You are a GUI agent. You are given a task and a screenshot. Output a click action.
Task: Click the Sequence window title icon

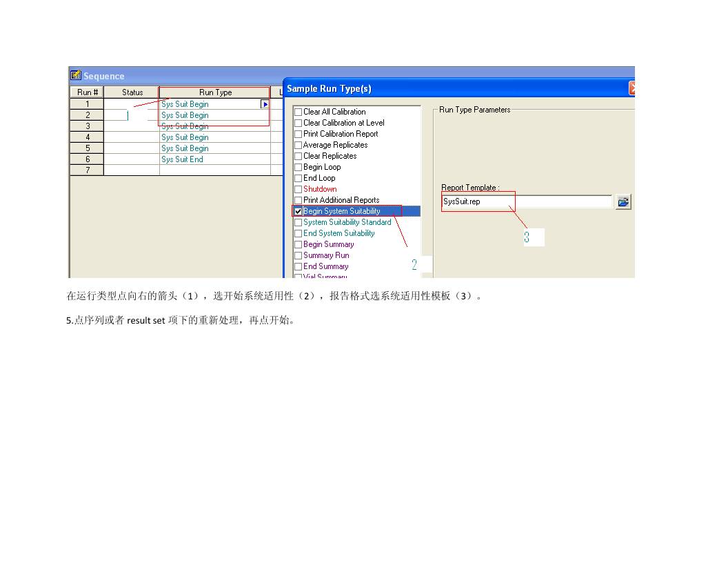click(76, 76)
